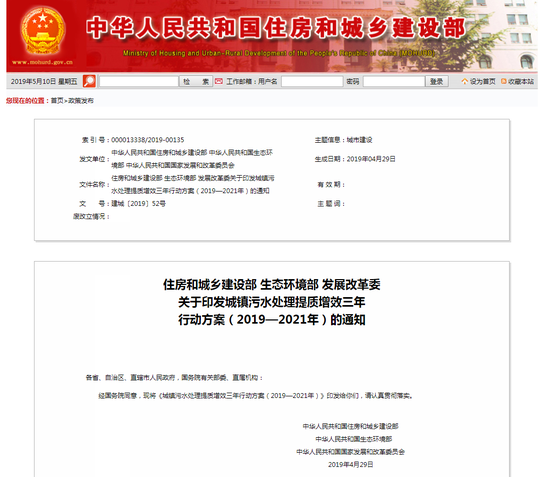The width and height of the screenshot is (550, 477).
Task: Go to 首页 in the breadcrumb
Action: click(57, 101)
